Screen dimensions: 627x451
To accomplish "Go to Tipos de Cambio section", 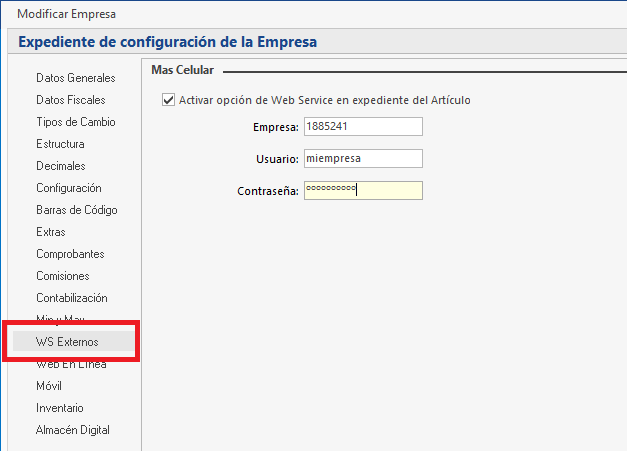I will click(75, 122).
